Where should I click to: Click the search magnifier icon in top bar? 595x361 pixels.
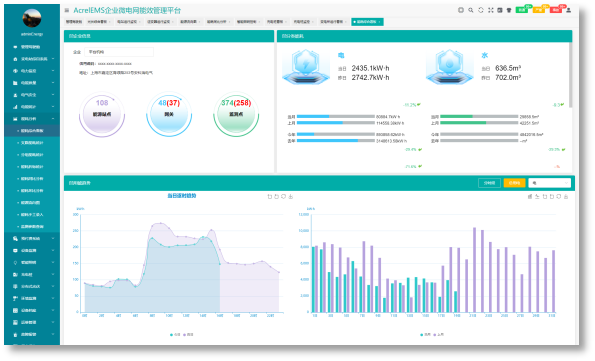[x=471, y=10]
